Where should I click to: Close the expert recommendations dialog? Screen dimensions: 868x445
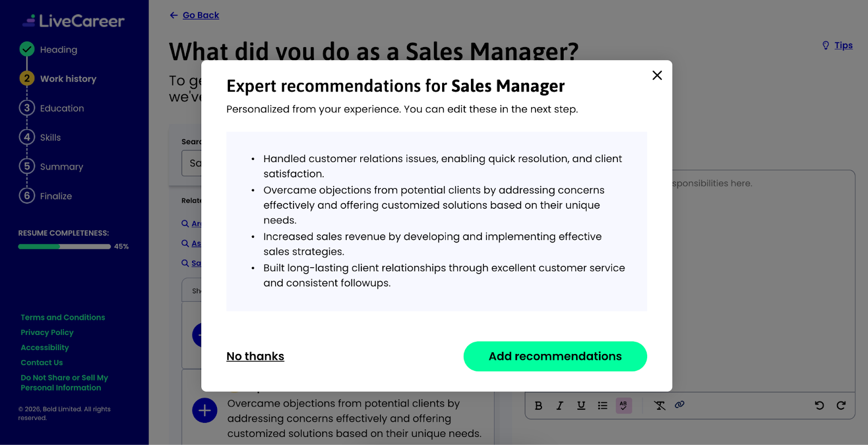[x=657, y=75]
